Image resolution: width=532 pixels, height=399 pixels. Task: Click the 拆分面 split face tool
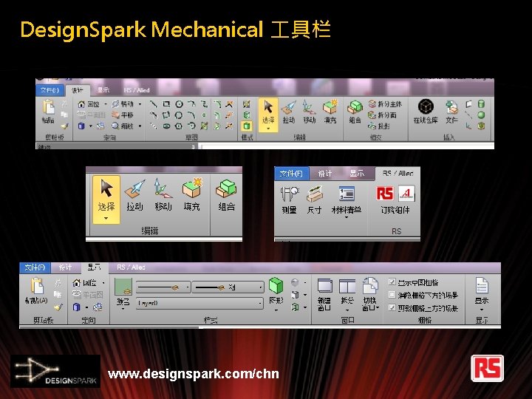[x=383, y=115]
